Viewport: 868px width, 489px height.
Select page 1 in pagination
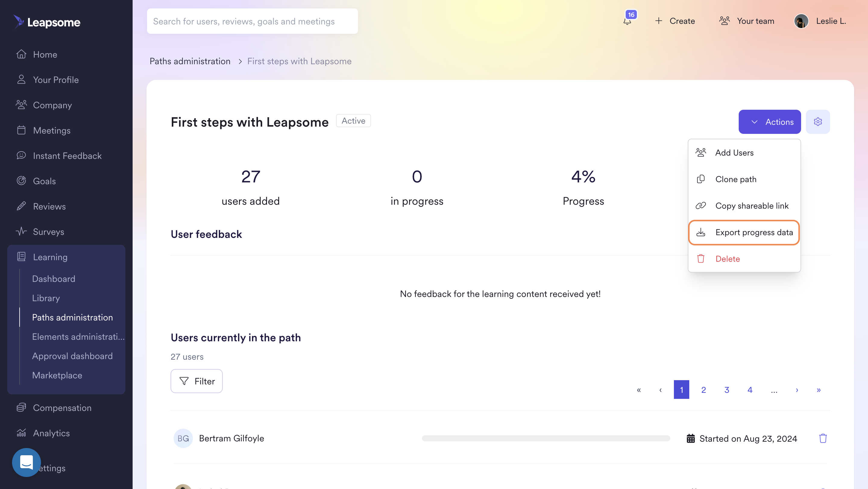(681, 390)
